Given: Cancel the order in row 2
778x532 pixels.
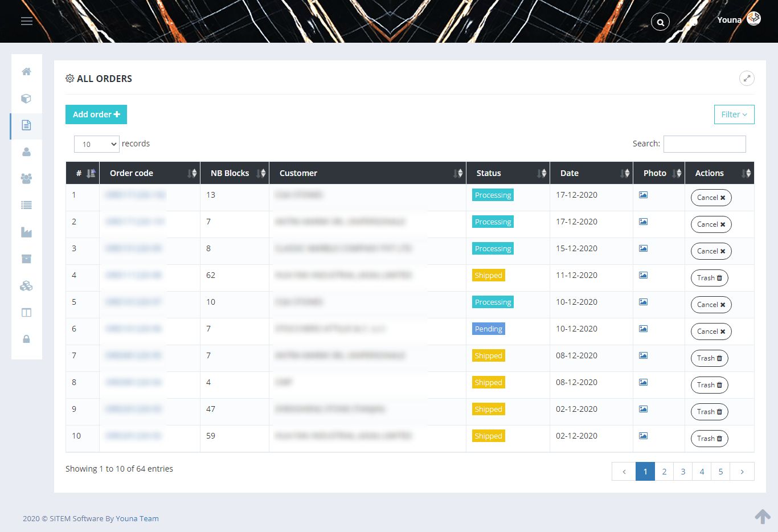Looking at the screenshot, I should coord(711,224).
